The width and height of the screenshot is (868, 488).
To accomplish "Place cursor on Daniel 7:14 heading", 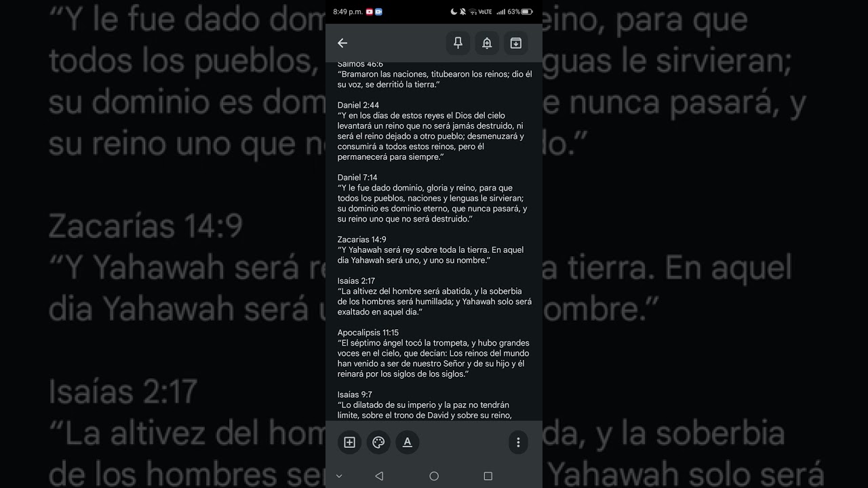I will (357, 178).
